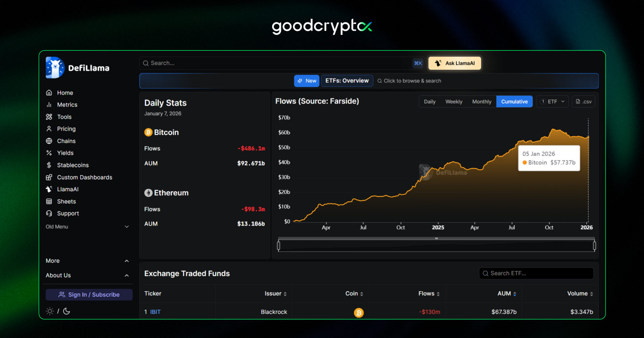This screenshot has width=644, height=338.
Task: Open the Home page from sidebar
Action: [64, 93]
